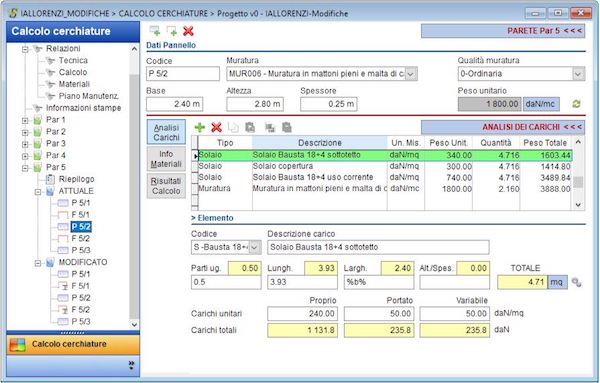Click Calcolo cerchiature icon in bottom bar

pyautogui.click(x=18, y=344)
